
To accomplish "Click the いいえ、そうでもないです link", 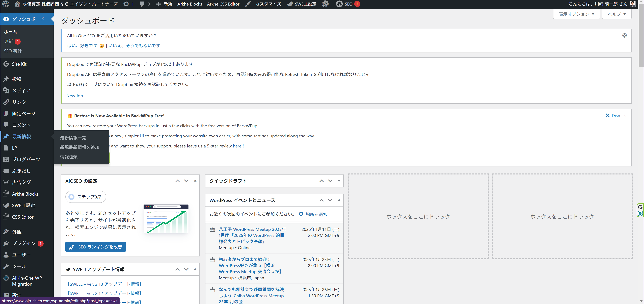I will [136, 46].
